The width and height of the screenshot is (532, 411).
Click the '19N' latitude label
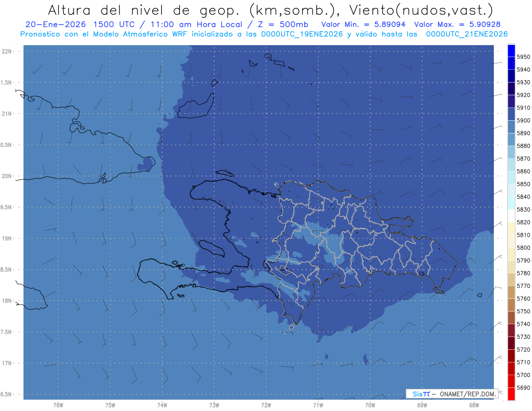coord(6,238)
